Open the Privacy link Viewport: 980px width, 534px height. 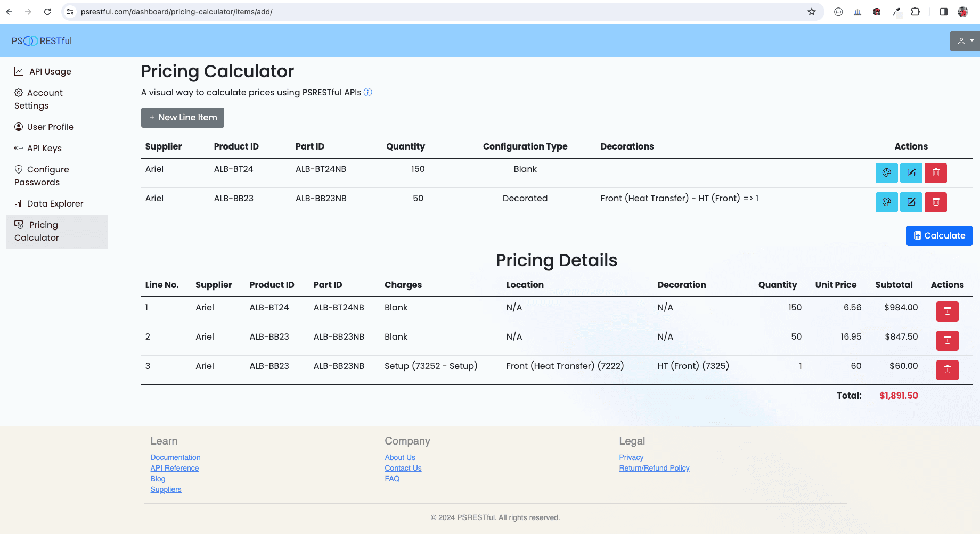coord(631,457)
